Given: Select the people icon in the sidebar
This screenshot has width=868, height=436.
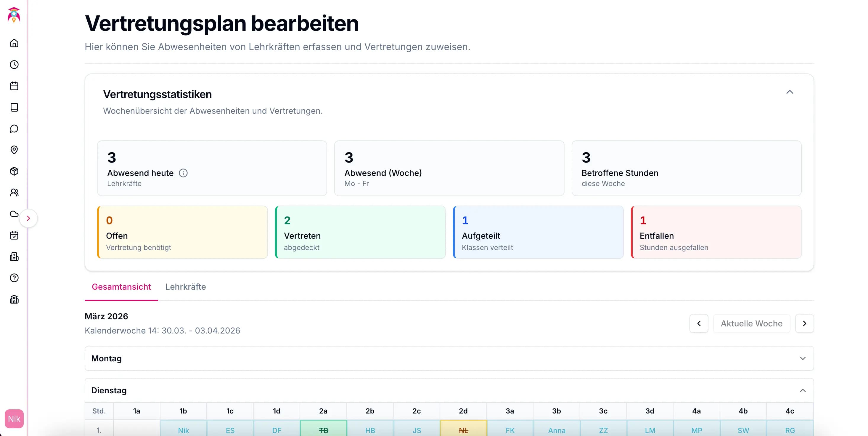Looking at the screenshot, I should pos(14,192).
